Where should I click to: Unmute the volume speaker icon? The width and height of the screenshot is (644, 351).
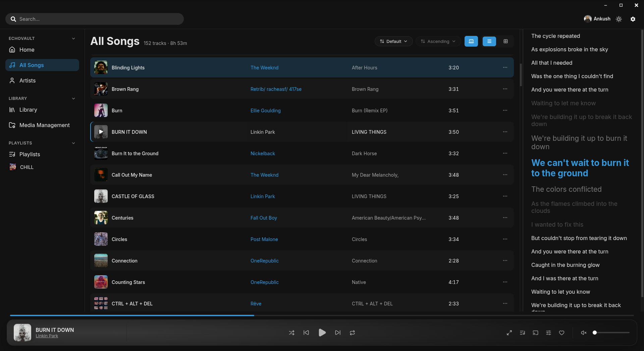(x=584, y=333)
